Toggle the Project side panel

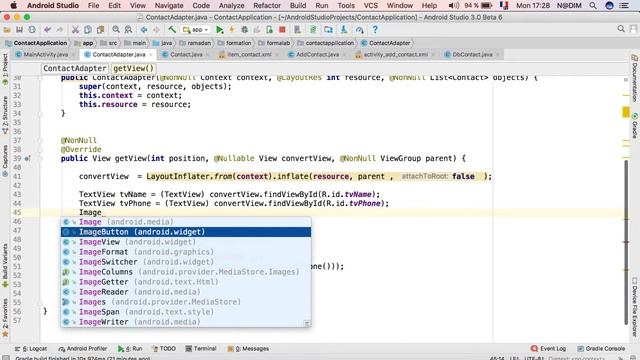point(5,69)
